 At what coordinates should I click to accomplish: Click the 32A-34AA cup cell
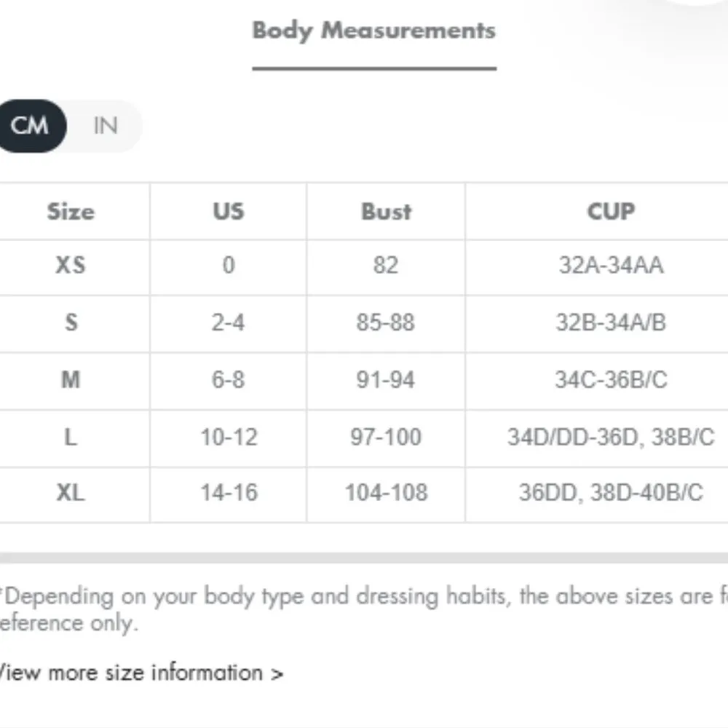tap(611, 265)
